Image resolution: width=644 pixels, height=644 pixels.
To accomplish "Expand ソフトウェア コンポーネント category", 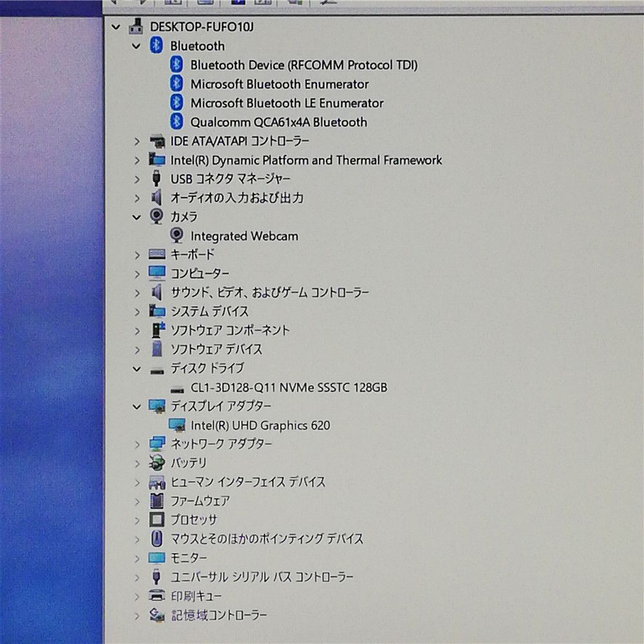I will [x=137, y=330].
